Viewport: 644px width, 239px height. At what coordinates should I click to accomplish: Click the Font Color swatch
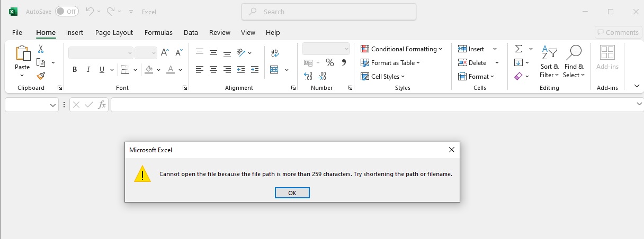pos(170,69)
